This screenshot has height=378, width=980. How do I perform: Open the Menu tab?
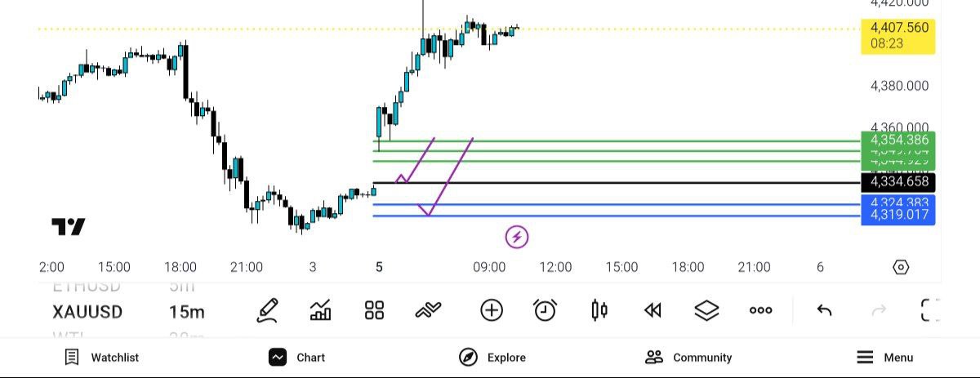(x=884, y=358)
